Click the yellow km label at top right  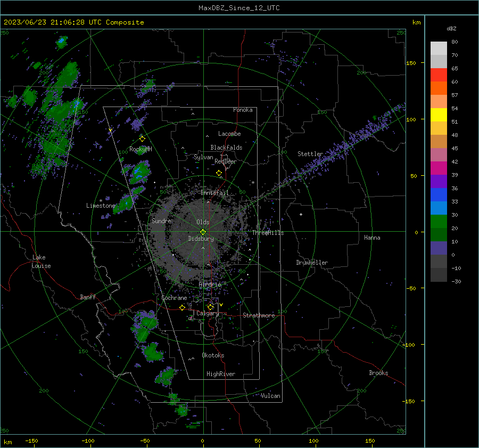[416, 22]
